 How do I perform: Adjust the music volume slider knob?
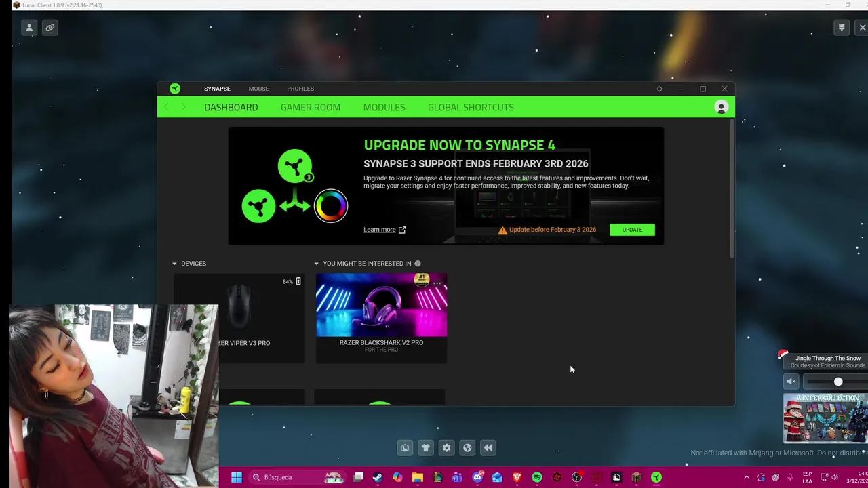838,382
